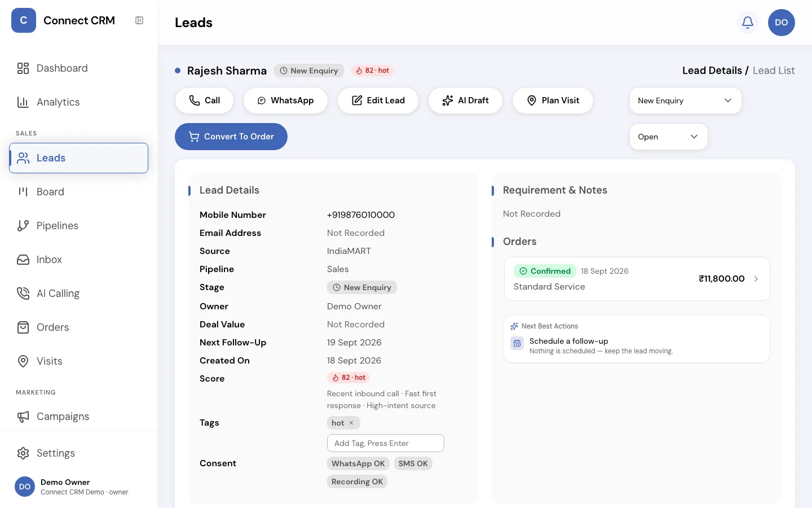Open Pipelines in sidebar
Viewport: 812px width, 508px height.
pyautogui.click(x=78, y=226)
